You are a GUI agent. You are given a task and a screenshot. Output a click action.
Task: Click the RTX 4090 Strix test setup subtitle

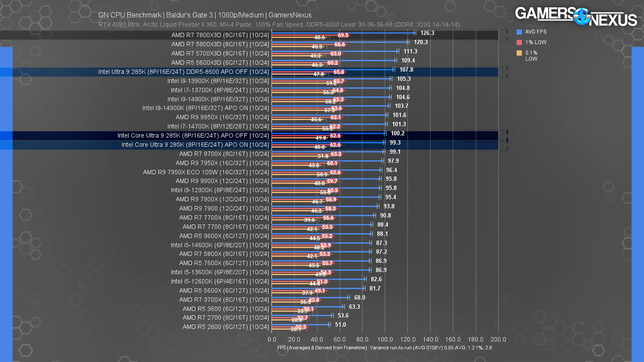coord(279,24)
